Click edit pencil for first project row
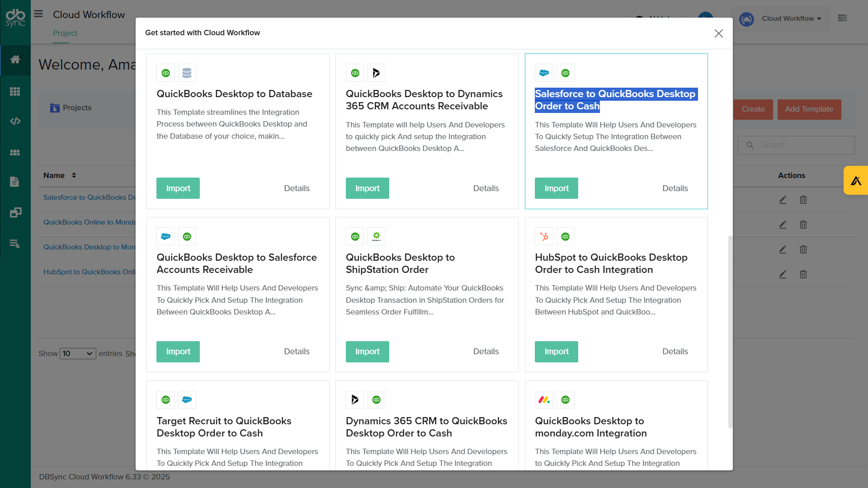This screenshot has height=488, width=868. point(783,200)
